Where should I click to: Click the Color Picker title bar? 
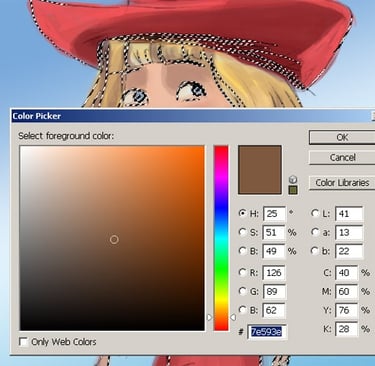click(193, 116)
